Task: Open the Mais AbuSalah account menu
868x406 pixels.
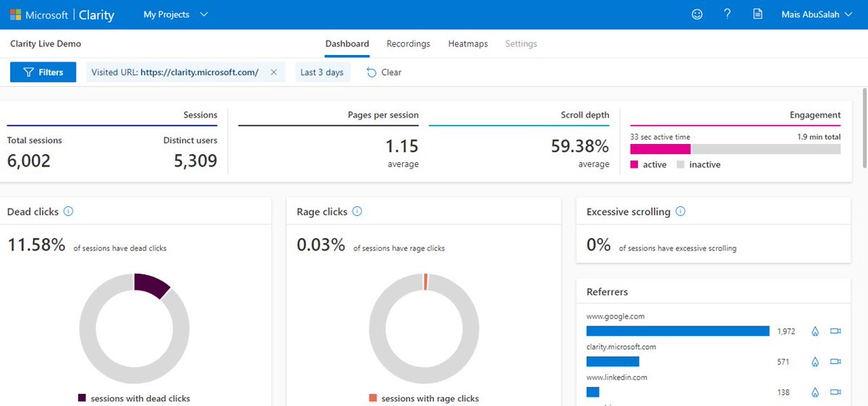Action: pyautogui.click(x=817, y=14)
